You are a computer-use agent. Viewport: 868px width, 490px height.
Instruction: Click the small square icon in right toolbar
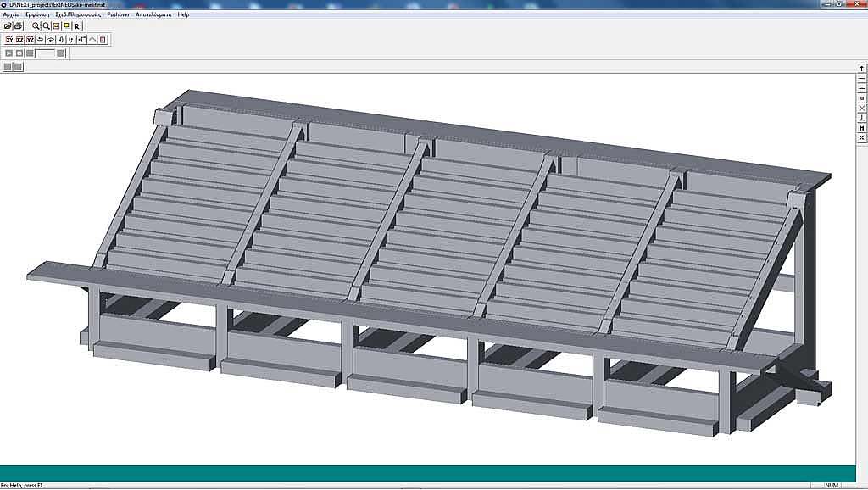[862, 98]
